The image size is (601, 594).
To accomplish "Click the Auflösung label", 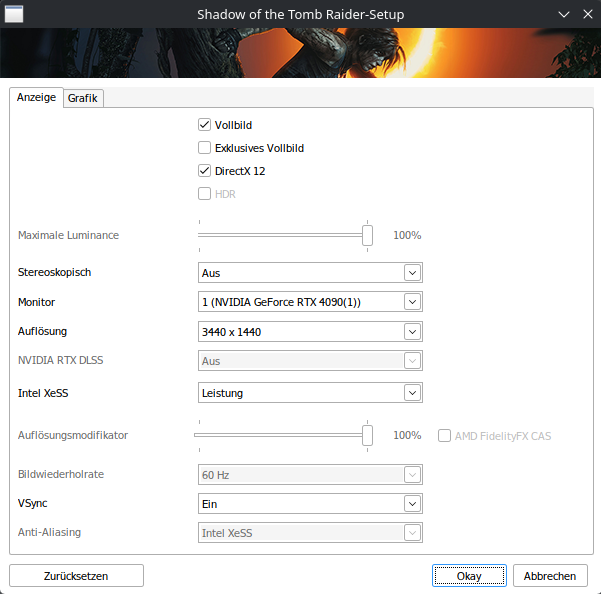I will [x=42, y=331].
